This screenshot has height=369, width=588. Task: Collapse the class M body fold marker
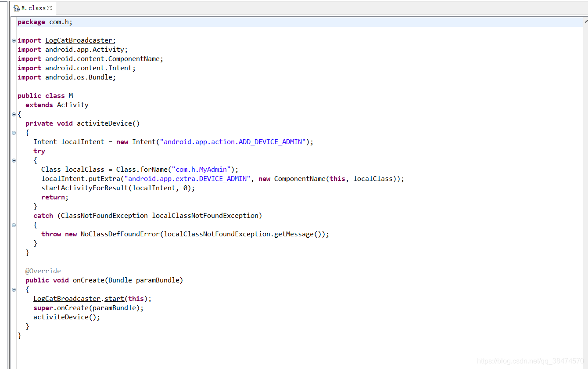[14, 114]
